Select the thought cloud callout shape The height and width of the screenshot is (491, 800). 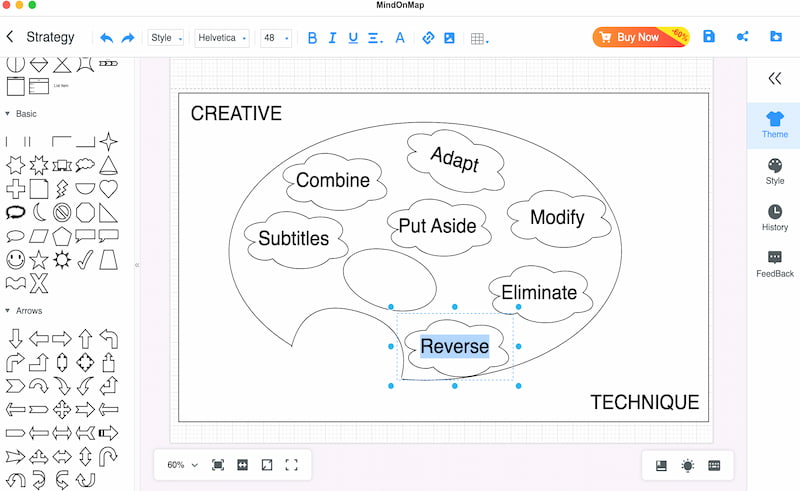point(85,165)
